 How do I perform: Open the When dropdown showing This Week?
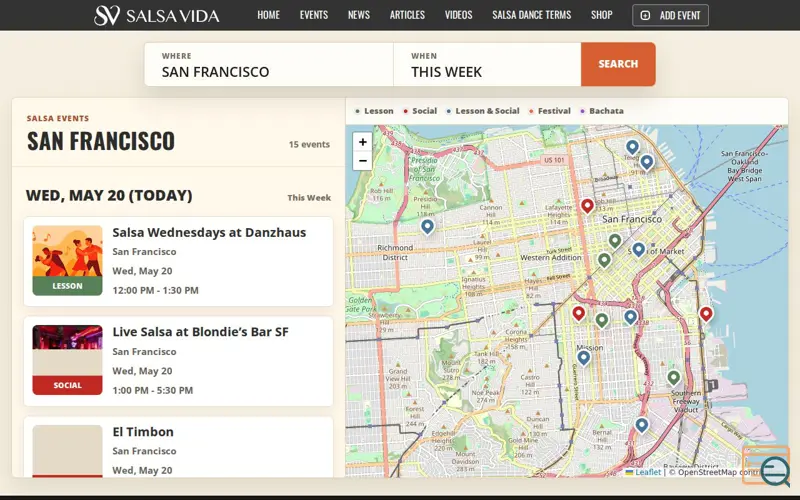pyautogui.click(x=487, y=64)
